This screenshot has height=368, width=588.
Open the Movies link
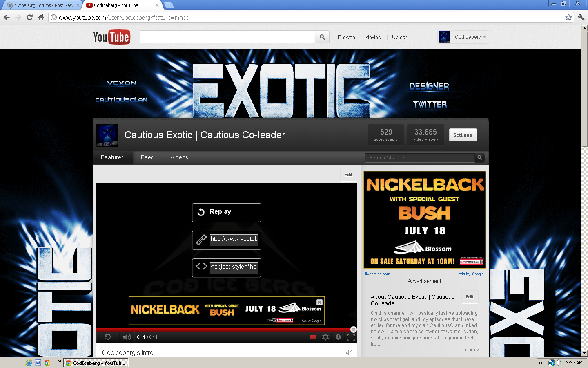372,37
